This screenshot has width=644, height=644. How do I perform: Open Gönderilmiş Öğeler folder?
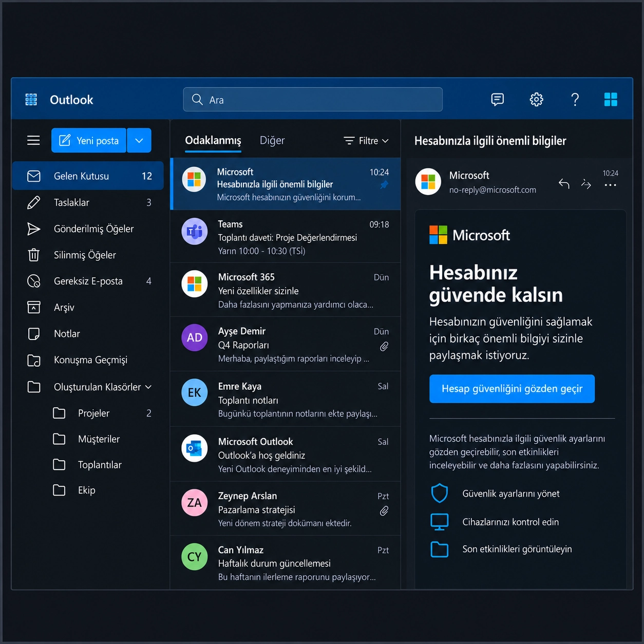(88, 229)
